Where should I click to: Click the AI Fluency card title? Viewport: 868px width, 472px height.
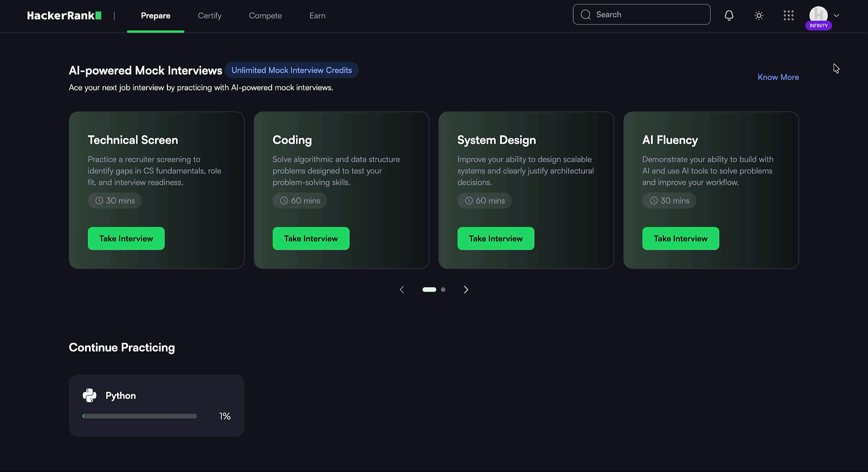pos(670,140)
